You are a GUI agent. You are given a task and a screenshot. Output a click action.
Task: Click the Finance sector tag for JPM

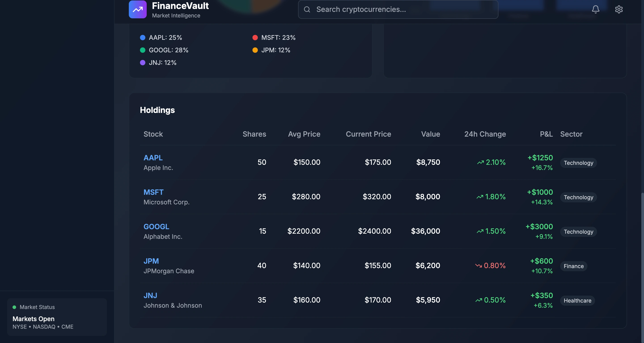coord(574,266)
